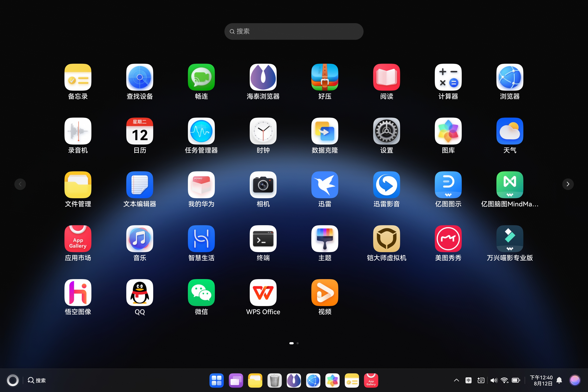Launch the 计算器 calculator

(x=448, y=77)
